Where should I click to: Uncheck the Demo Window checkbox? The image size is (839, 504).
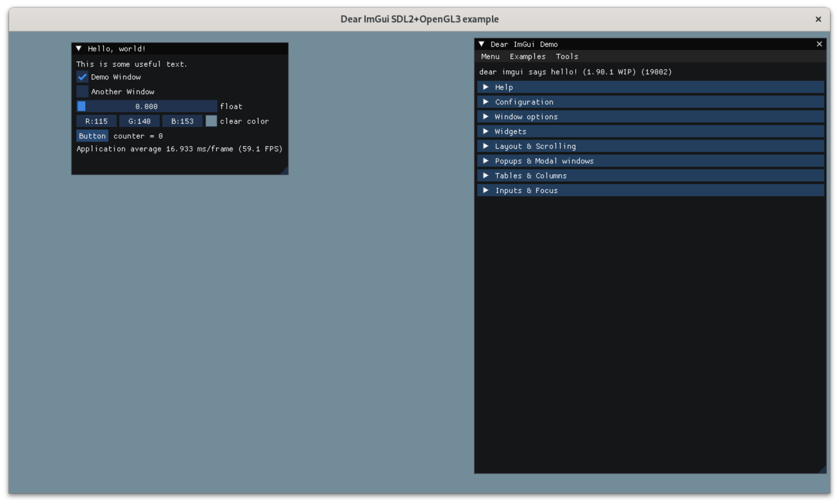tap(82, 77)
